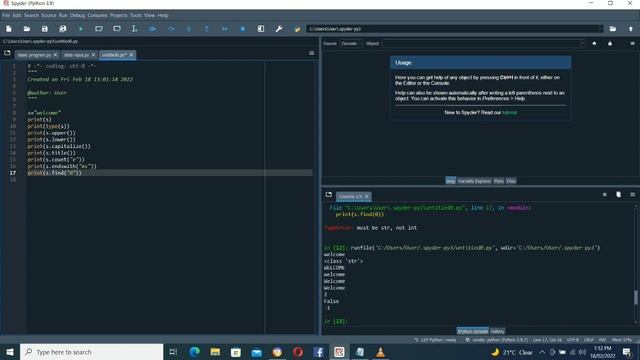Open the Consoles menu
The height and width of the screenshot is (360, 640).
(97, 15)
